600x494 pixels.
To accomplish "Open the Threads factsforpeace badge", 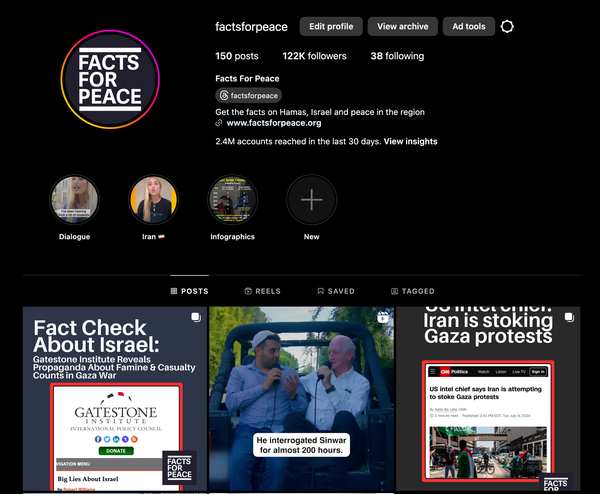I will pyautogui.click(x=248, y=95).
